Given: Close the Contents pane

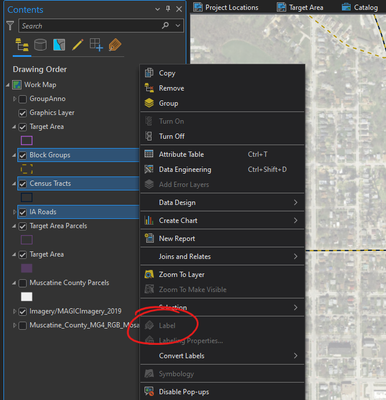Looking at the screenshot, I should pos(179,9).
